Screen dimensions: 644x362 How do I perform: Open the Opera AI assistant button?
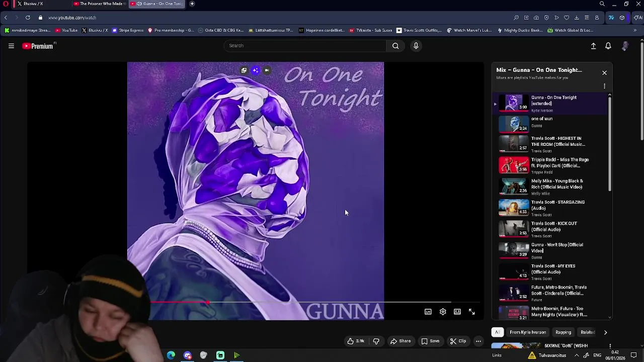[637, 18]
